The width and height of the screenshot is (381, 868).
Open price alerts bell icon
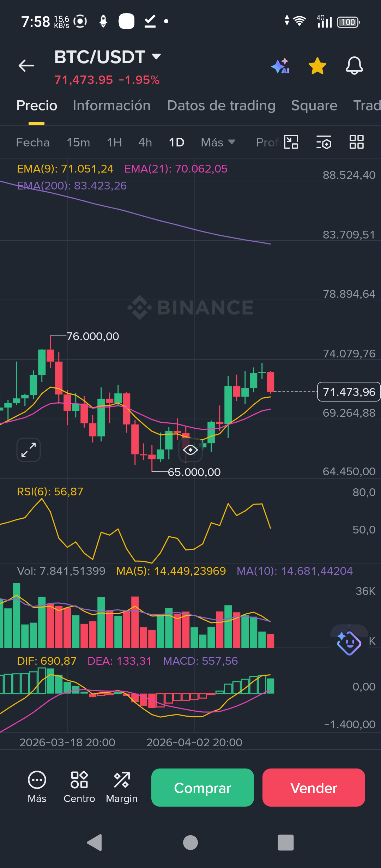(x=354, y=66)
